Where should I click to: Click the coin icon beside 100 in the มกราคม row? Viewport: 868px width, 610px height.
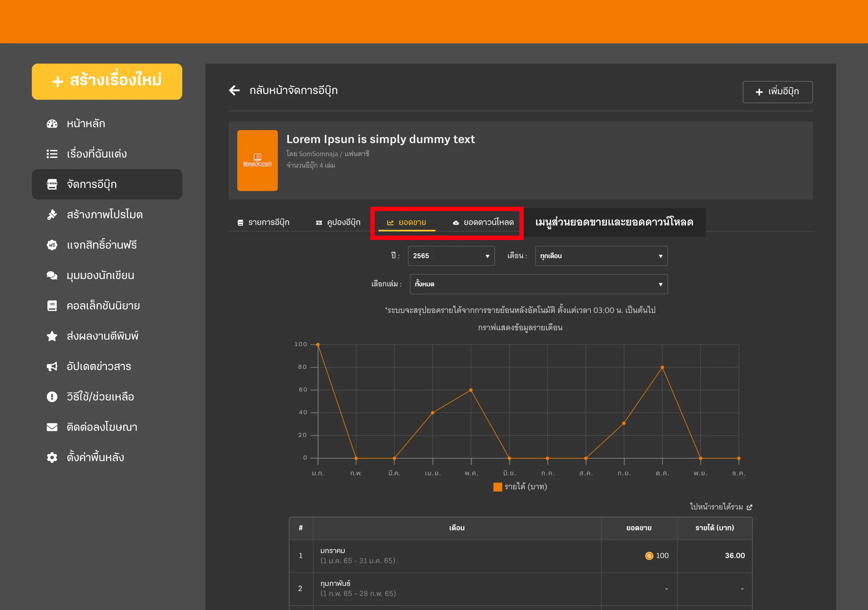pyautogui.click(x=649, y=556)
